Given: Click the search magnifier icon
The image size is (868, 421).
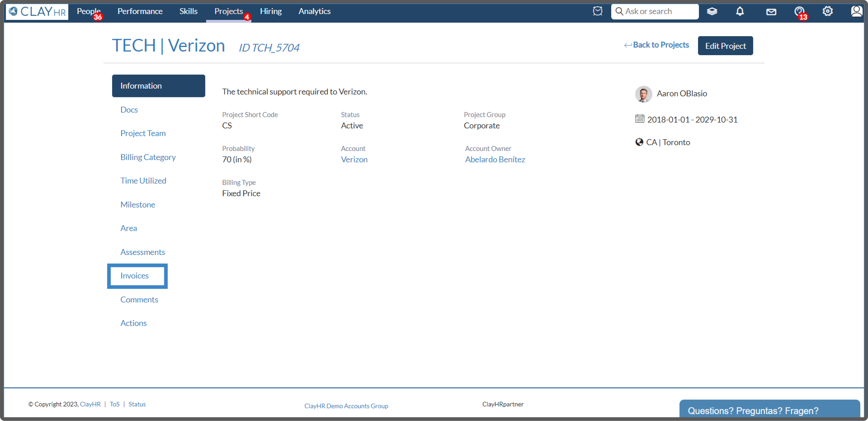Looking at the screenshot, I should pyautogui.click(x=619, y=11).
